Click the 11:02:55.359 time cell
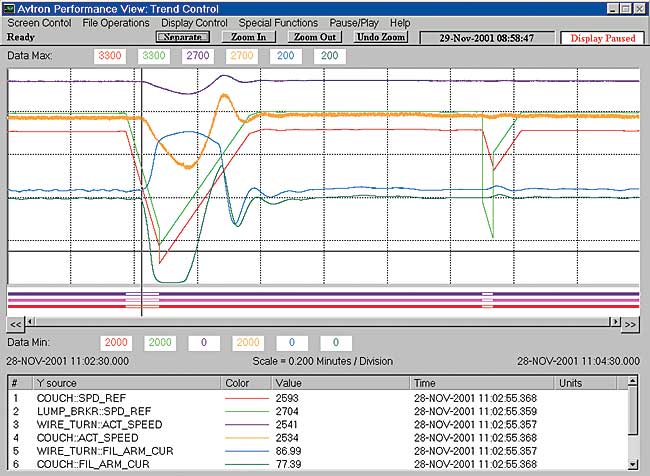The image size is (650, 476). pyautogui.click(x=475, y=412)
